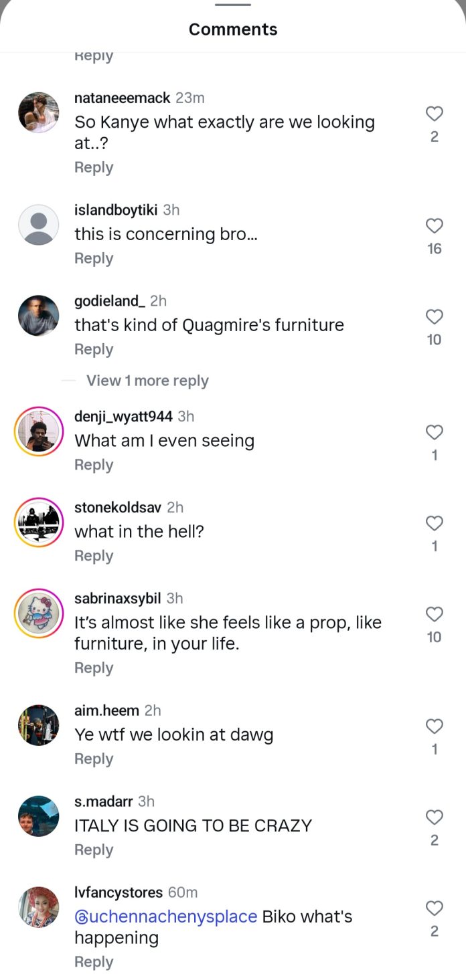The height and width of the screenshot is (980, 466).
Task: Like the "ITALY IS GOING TO BE CRAZY" comment
Action: pyautogui.click(x=435, y=817)
